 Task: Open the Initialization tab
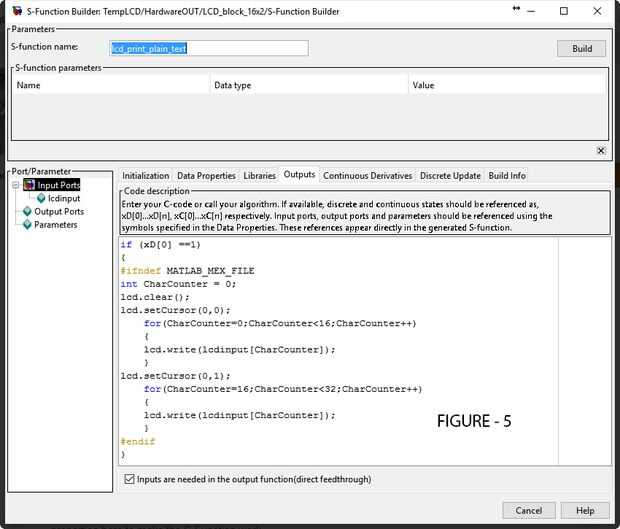[146, 176]
